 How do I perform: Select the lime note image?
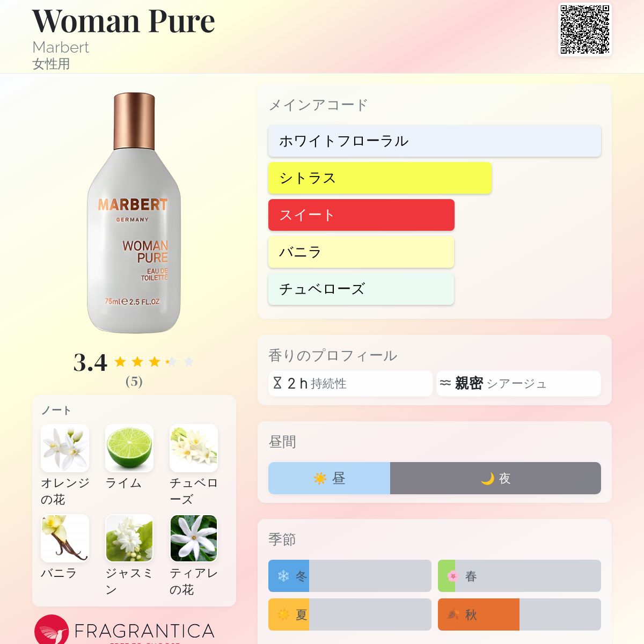pos(129,448)
